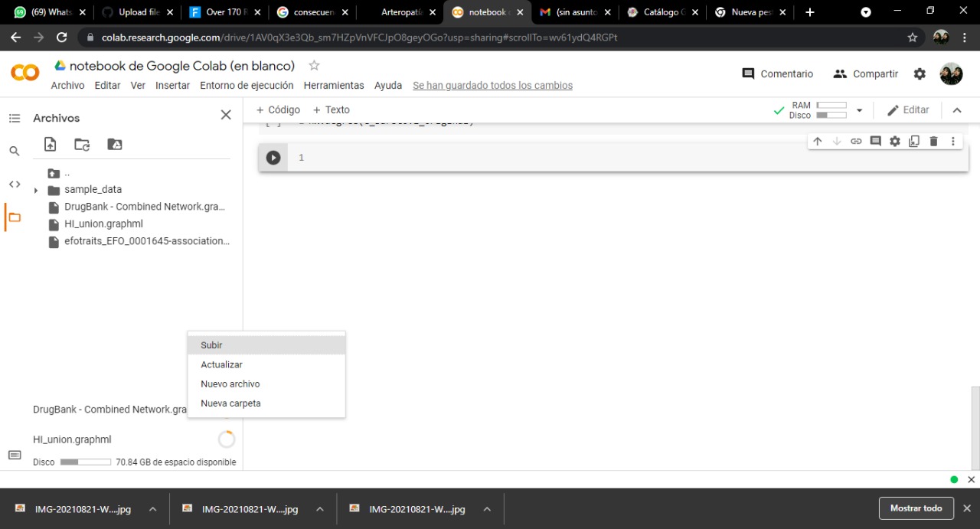Click 'Se han guardado todos los cambios' link
Screen dimensions: 980x529
click(492, 86)
